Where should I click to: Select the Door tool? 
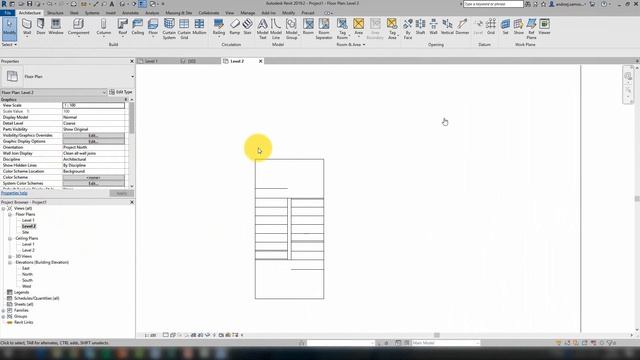41,27
